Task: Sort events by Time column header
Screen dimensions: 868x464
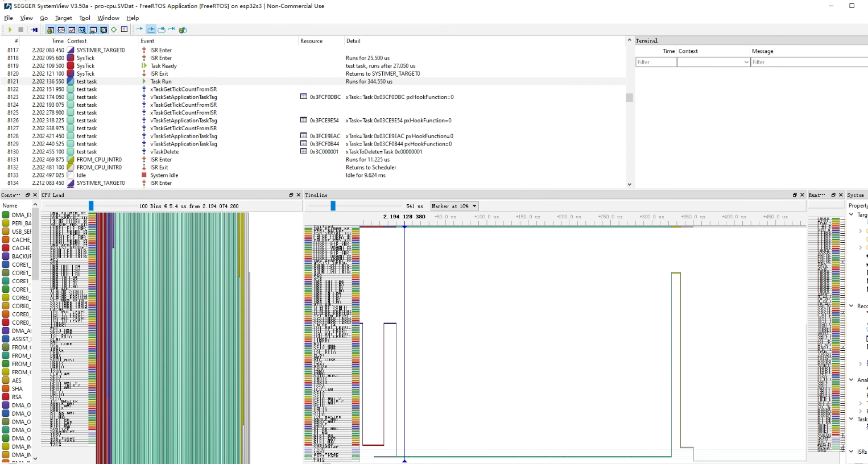Action: coord(57,41)
